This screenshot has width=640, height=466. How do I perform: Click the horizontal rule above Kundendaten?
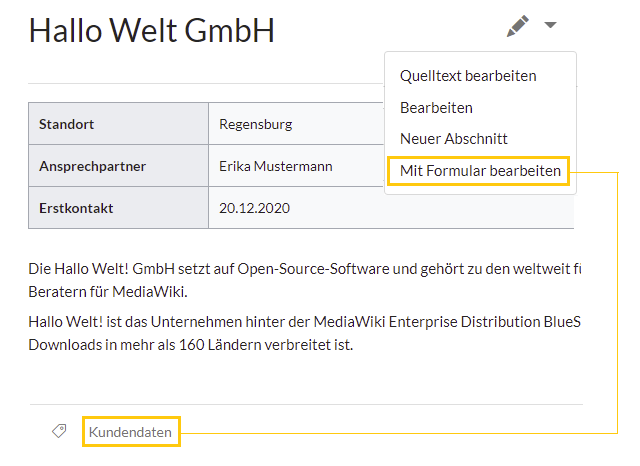(306, 404)
